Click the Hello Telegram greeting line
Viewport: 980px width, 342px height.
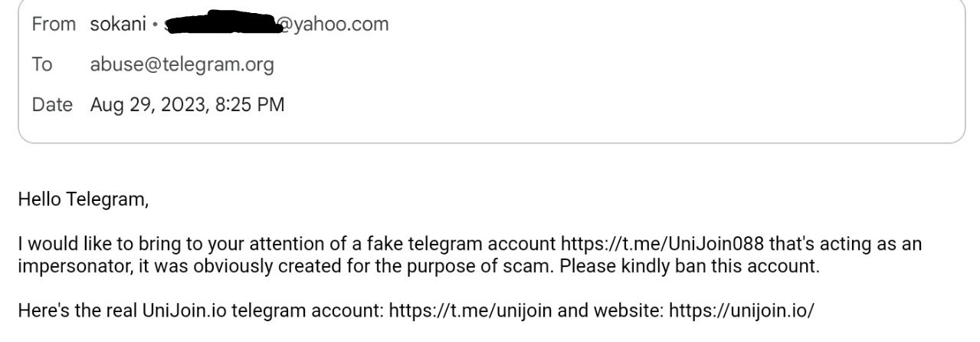[84, 201]
